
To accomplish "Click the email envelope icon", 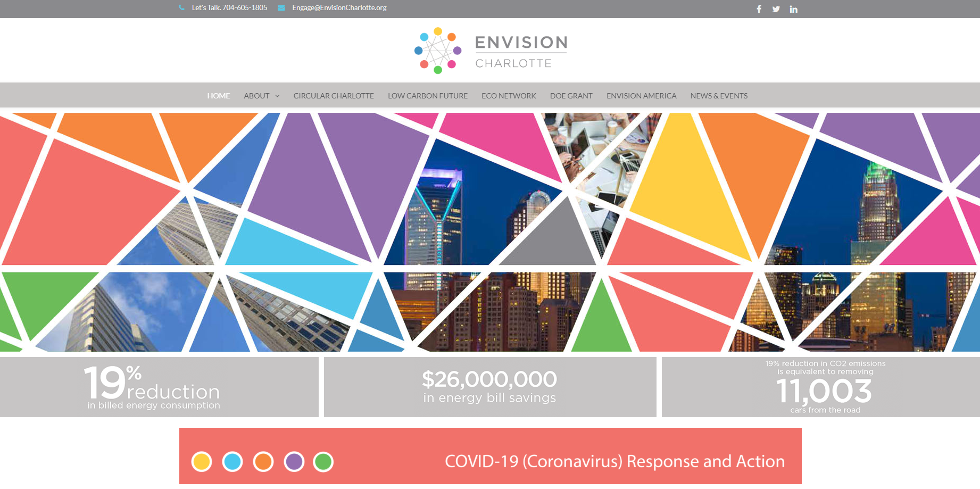I will pos(281,7).
